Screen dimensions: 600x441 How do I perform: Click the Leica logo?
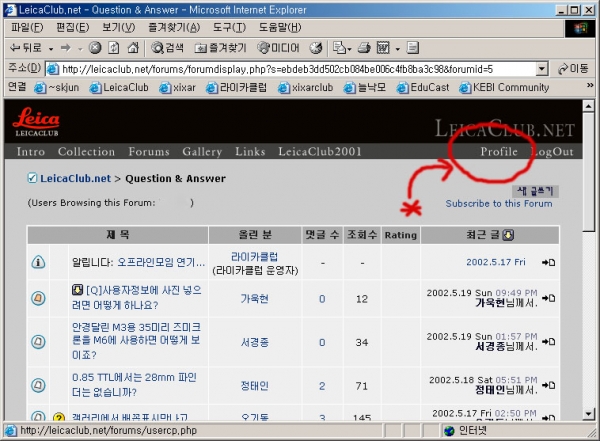[x=36, y=121]
